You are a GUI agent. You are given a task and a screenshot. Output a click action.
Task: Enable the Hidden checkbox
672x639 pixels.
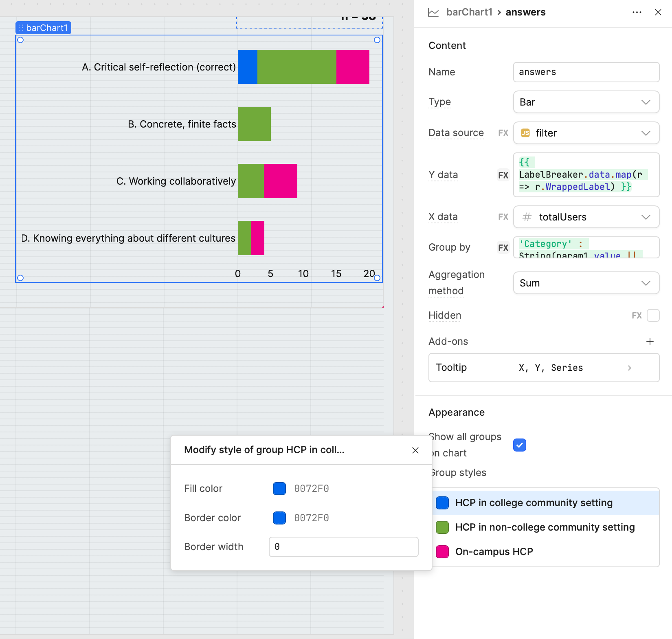click(x=653, y=315)
